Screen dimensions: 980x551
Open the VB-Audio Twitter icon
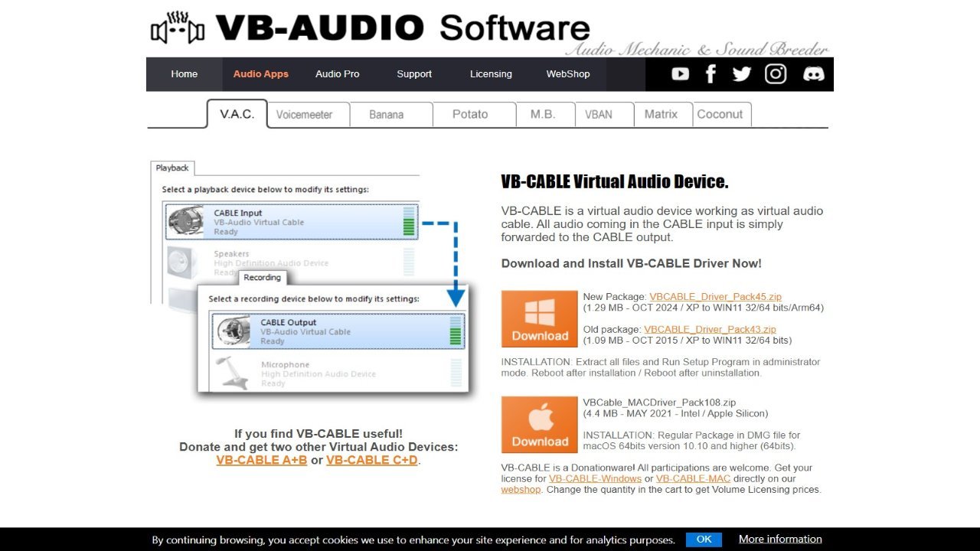point(742,74)
